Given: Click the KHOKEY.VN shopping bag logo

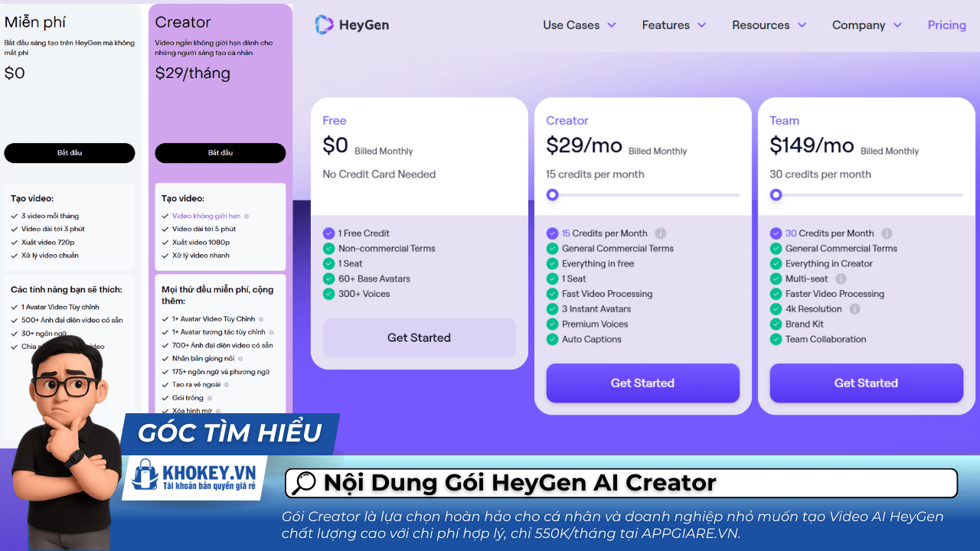Looking at the screenshot, I should pyautogui.click(x=145, y=475).
